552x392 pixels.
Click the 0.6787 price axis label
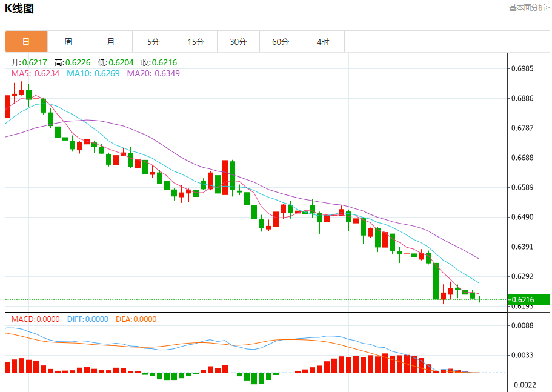522,128
